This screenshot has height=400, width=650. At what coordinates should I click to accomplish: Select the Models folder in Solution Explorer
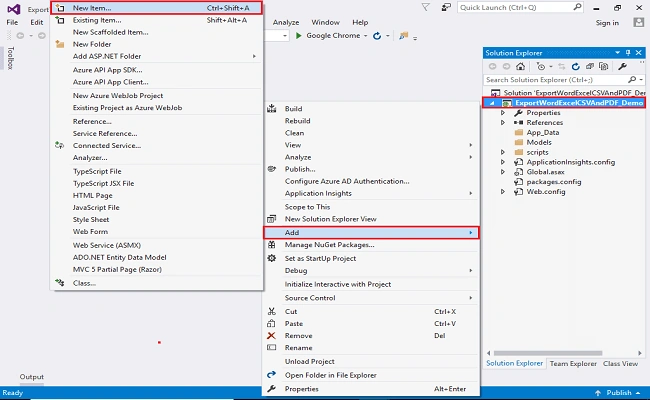pos(539,142)
